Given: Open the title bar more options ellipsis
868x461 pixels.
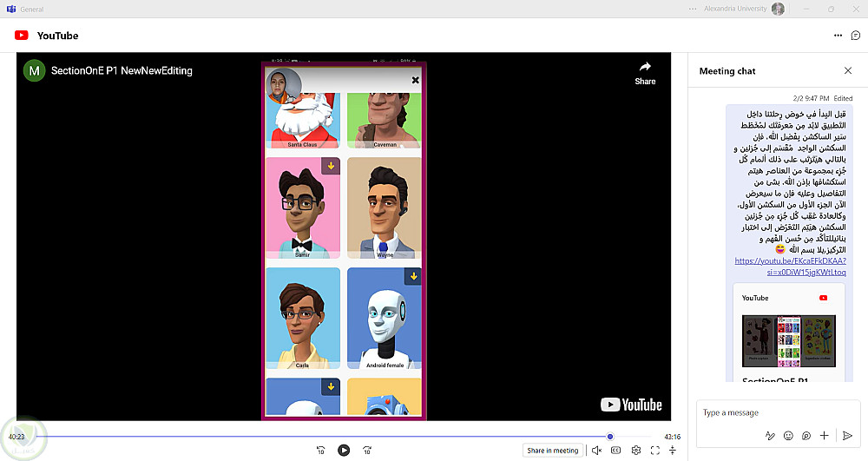Looking at the screenshot, I should click(x=693, y=9).
